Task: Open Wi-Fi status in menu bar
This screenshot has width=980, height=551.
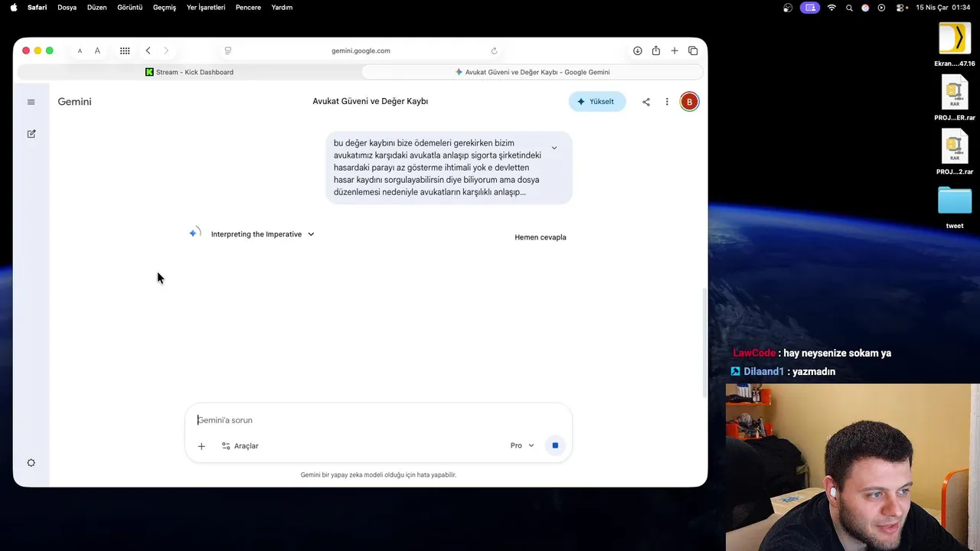Action: (831, 8)
